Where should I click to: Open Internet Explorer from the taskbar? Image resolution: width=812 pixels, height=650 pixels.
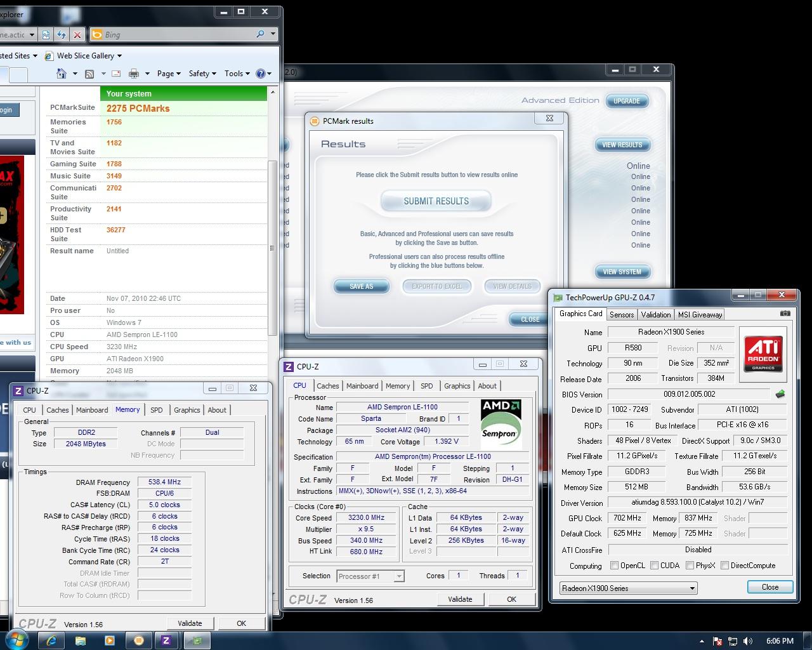51,640
